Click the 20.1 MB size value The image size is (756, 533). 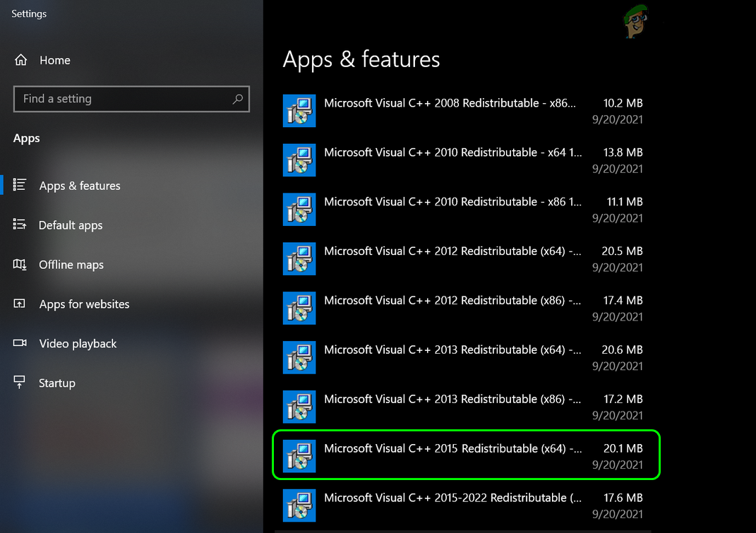(623, 448)
